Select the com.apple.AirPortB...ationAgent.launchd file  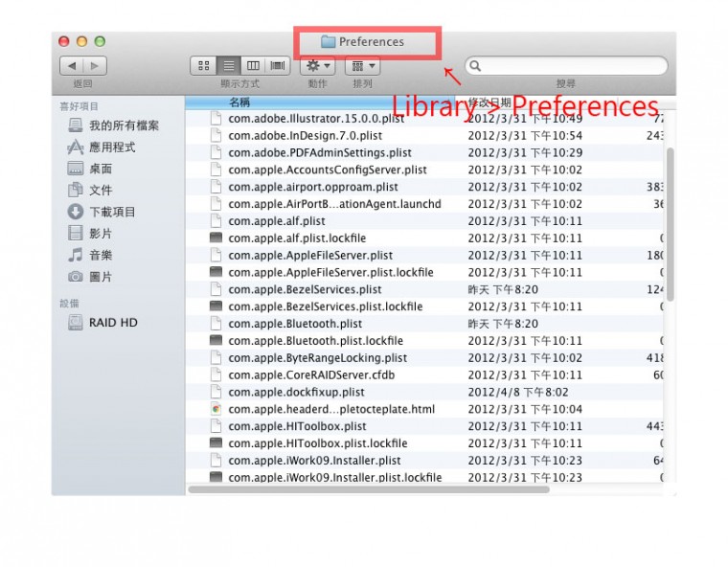(x=334, y=204)
